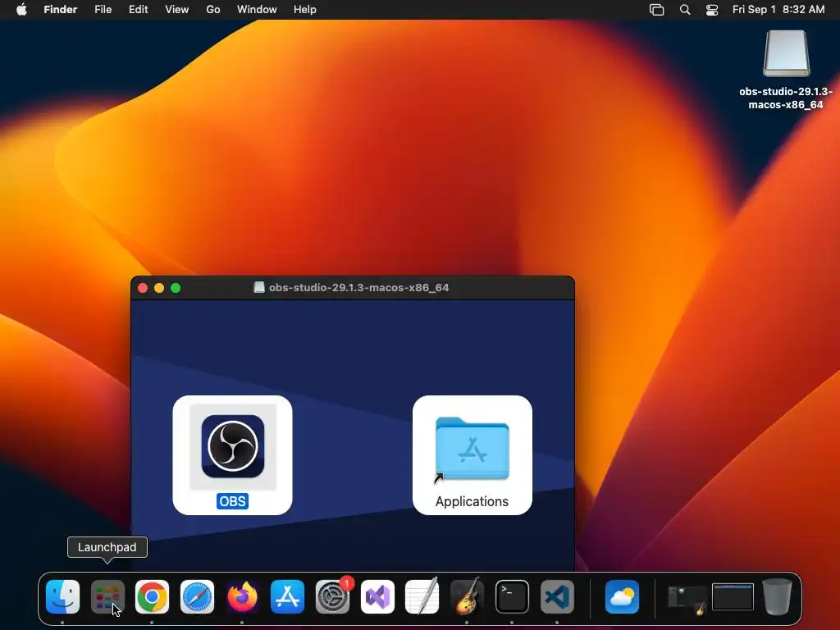Open Spotlight search in menu bar
This screenshot has height=630, width=840.
(x=685, y=10)
